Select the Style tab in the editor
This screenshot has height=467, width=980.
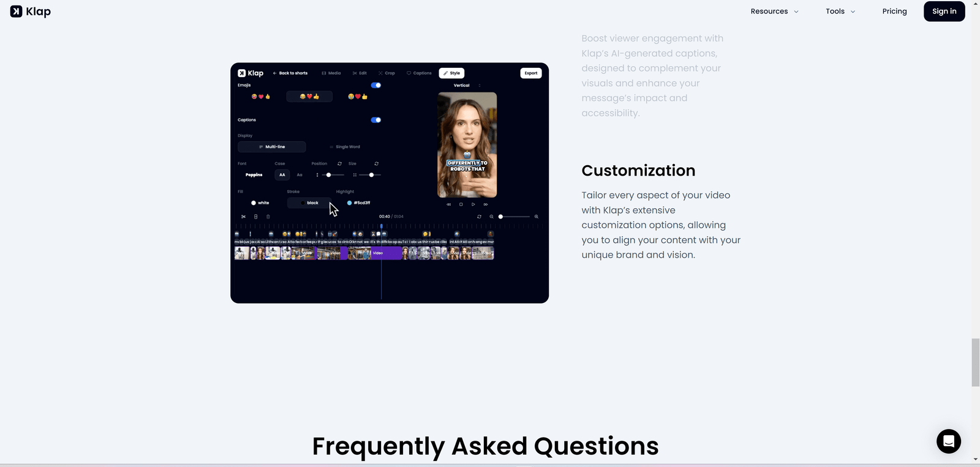click(451, 73)
